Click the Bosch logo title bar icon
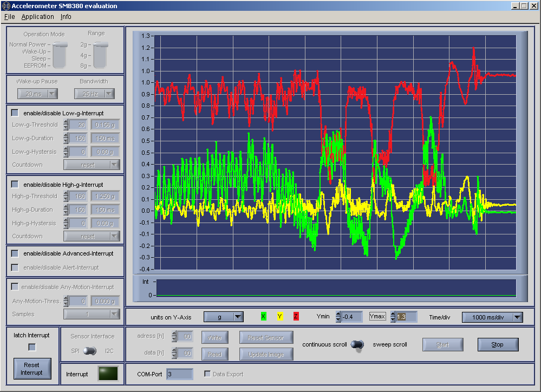This screenshot has height=392, width=541. [x=6, y=5]
